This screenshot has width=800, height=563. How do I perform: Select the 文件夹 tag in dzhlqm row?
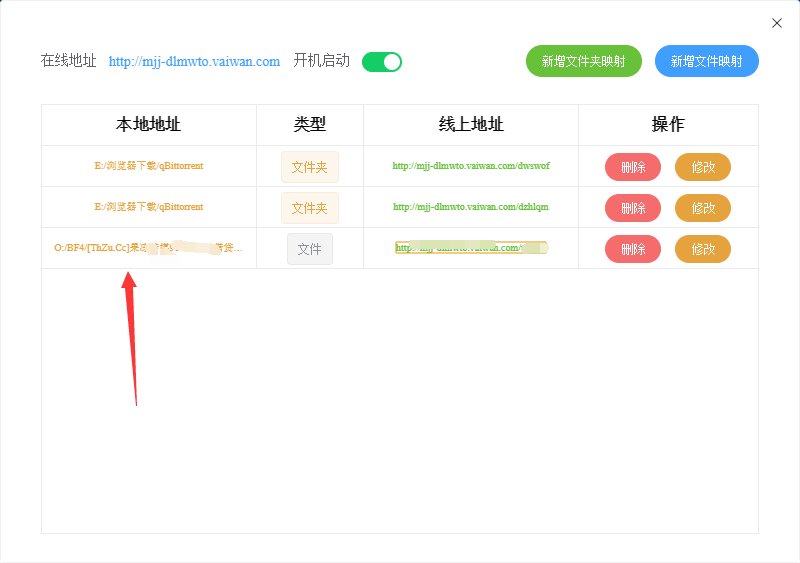point(310,208)
